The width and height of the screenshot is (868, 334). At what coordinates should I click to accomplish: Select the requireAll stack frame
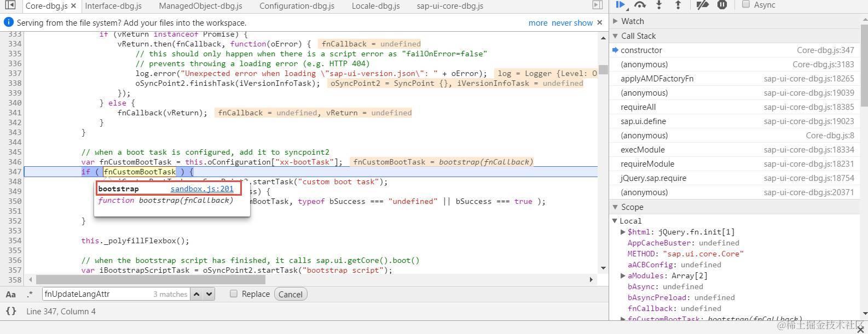click(734, 107)
